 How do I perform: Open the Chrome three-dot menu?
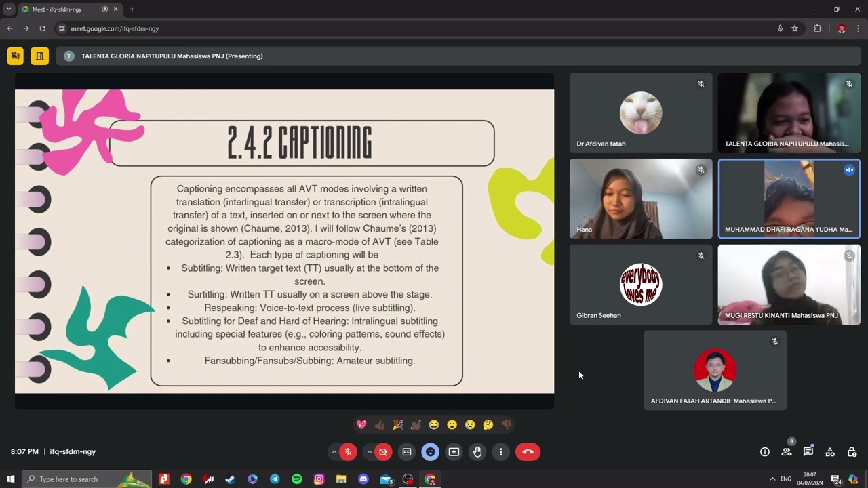[x=858, y=28]
